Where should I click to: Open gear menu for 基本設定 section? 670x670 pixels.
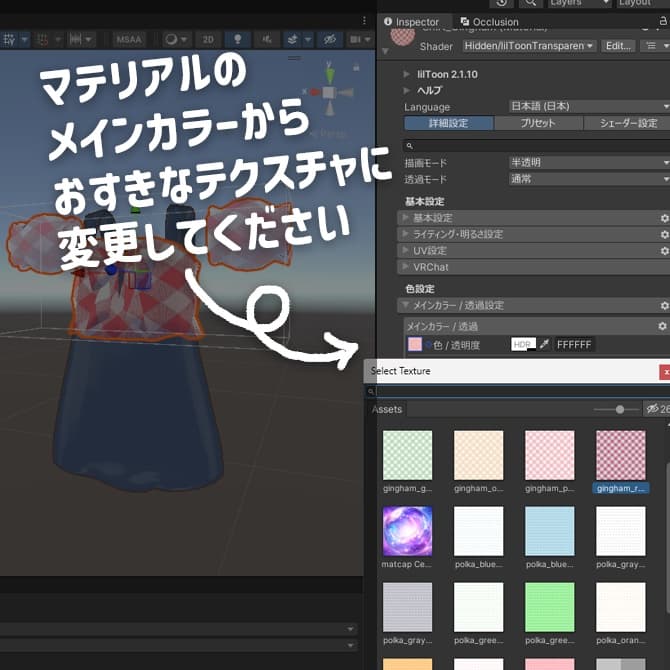coord(664,218)
